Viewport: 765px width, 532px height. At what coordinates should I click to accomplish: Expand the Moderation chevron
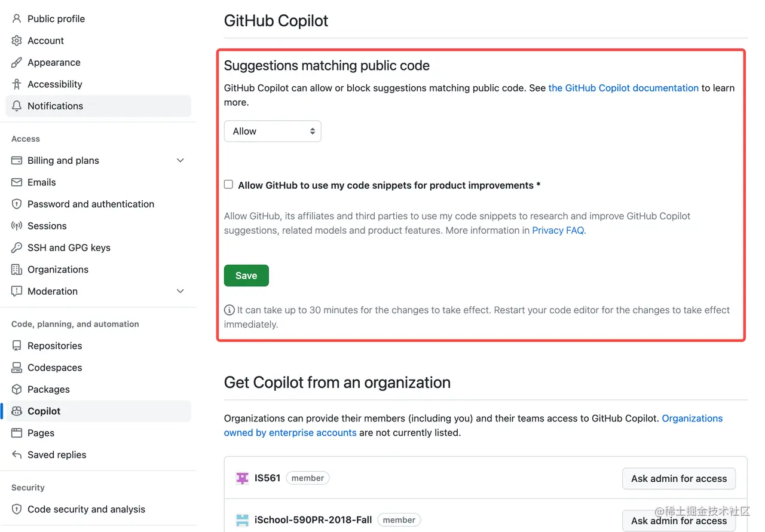point(180,291)
